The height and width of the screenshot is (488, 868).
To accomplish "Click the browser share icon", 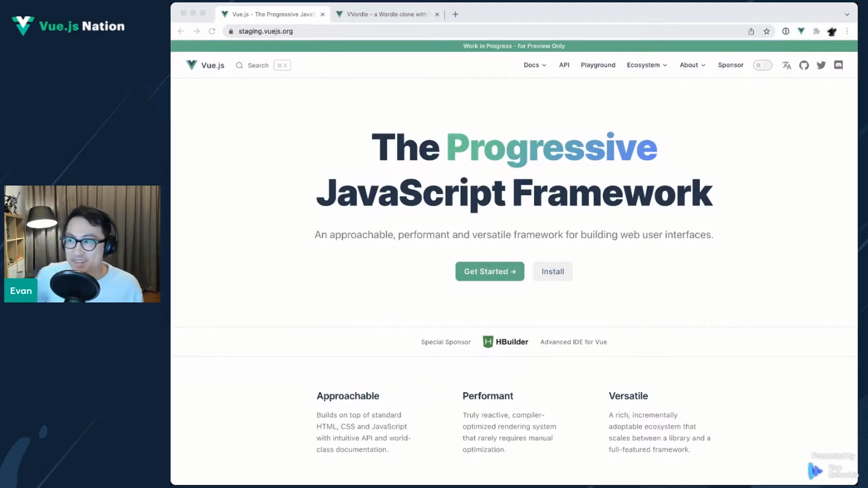I will coord(751,31).
